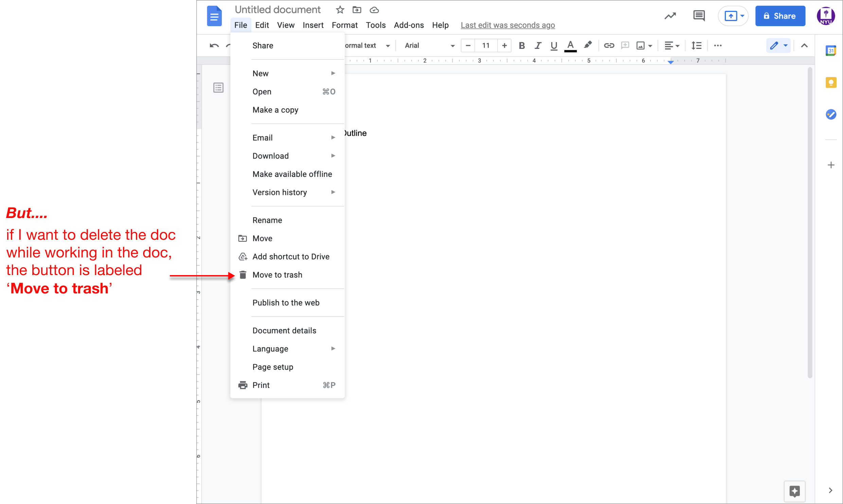This screenshot has height=504, width=843.
Task: Toggle italic formatting
Action: point(538,46)
